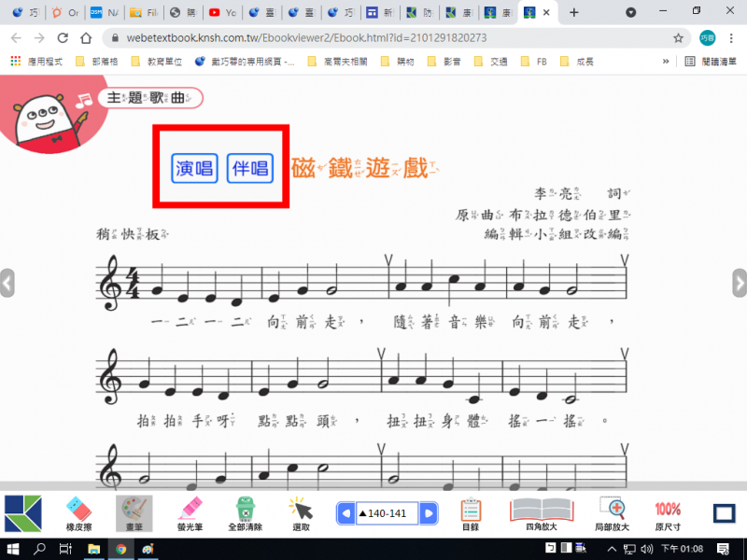Viewport: 747px width, 560px height.
Task: Expand the hidden bookmarks overflow chevron
Action: pos(666,62)
